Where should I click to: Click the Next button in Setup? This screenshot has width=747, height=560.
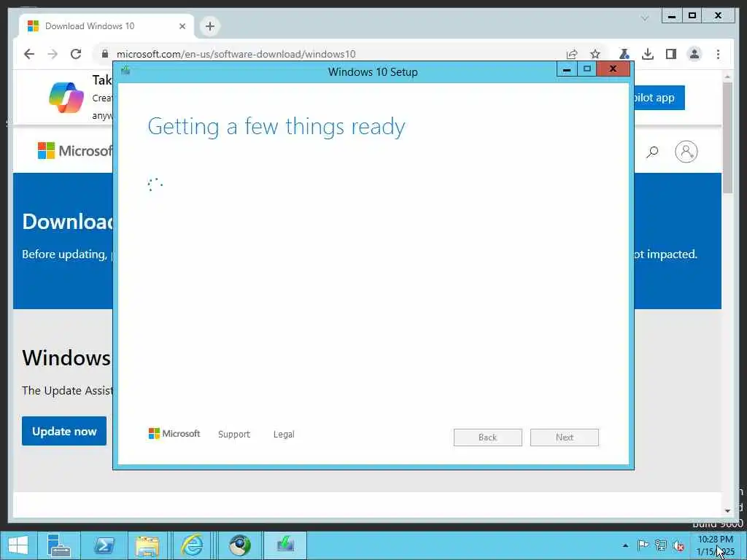(565, 437)
